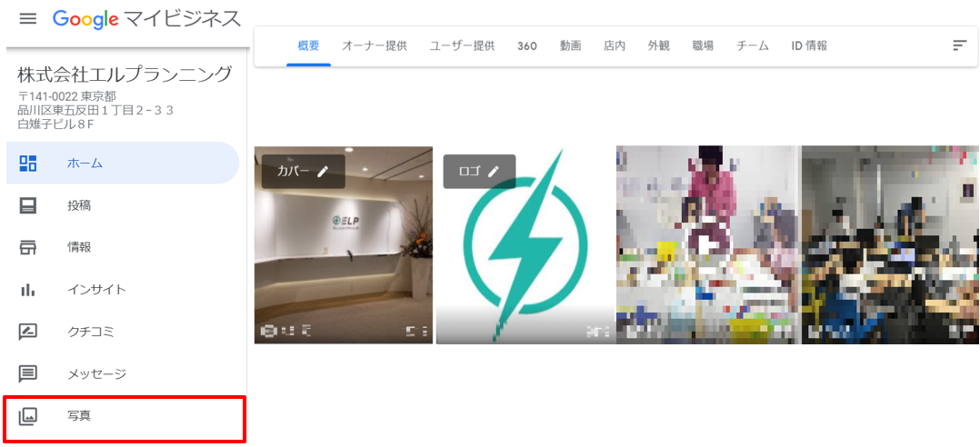Click the ホーム dashboard icon
980x447 pixels.
(28, 164)
